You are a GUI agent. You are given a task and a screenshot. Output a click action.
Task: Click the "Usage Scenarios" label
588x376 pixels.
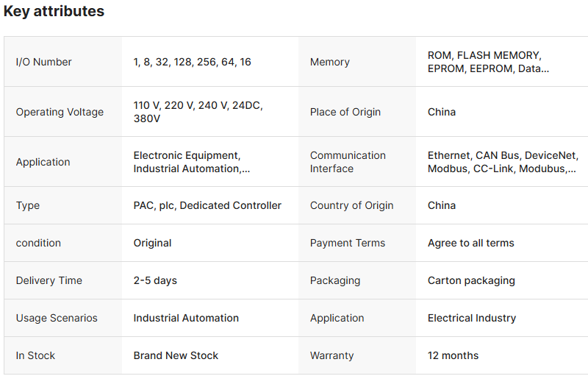point(57,318)
